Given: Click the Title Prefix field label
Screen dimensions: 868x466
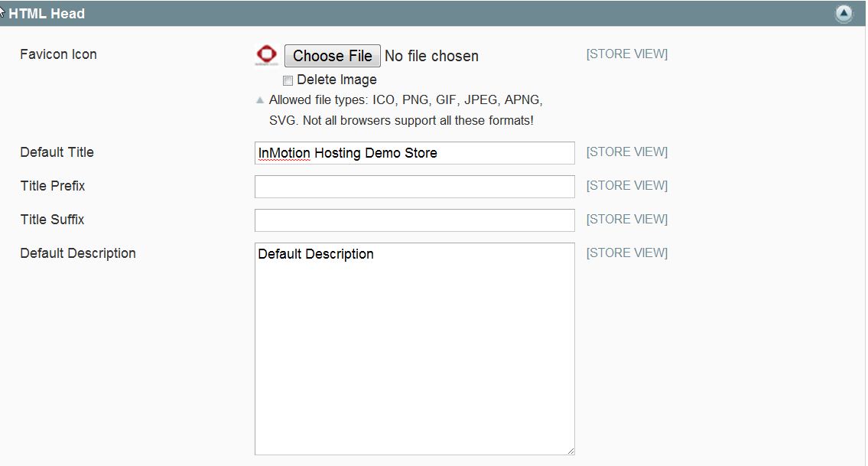Looking at the screenshot, I should 53,186.
